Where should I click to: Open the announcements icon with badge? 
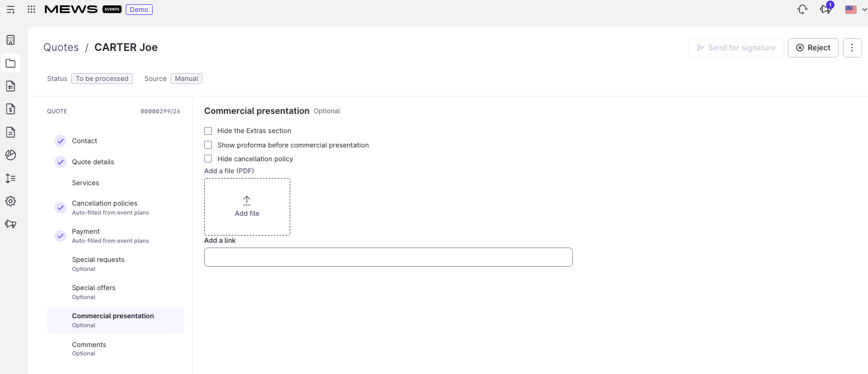[826, 9]
